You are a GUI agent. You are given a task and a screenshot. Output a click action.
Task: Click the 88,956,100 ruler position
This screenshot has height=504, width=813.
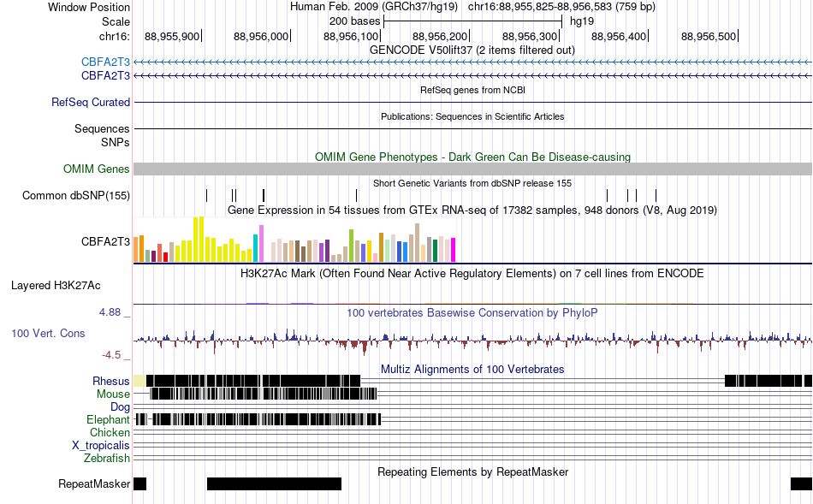(x=351, y=36)
